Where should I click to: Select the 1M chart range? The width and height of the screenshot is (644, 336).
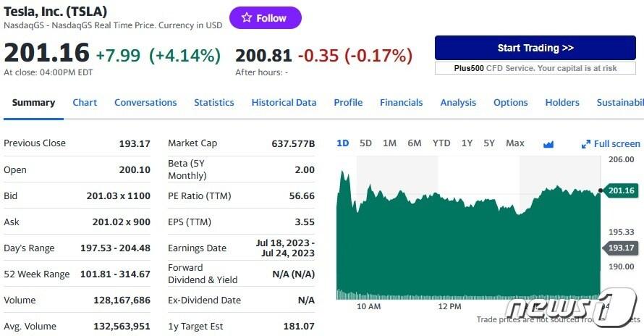click(x=389, y=143)
